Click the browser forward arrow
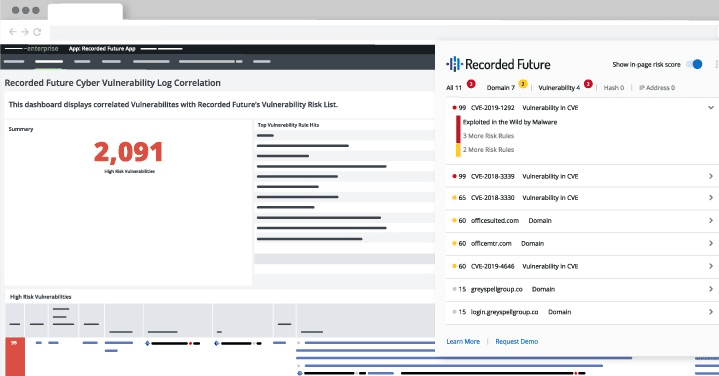 point(25,32)
